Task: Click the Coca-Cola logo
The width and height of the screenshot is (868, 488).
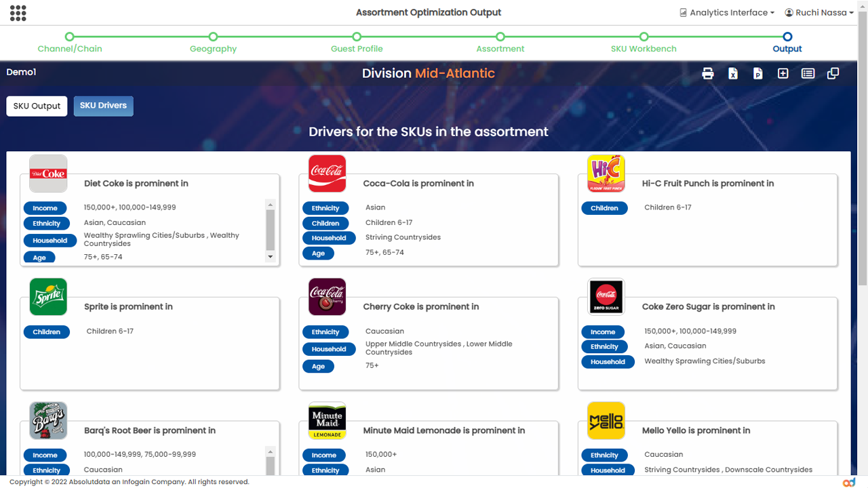Action: point(327,174)
